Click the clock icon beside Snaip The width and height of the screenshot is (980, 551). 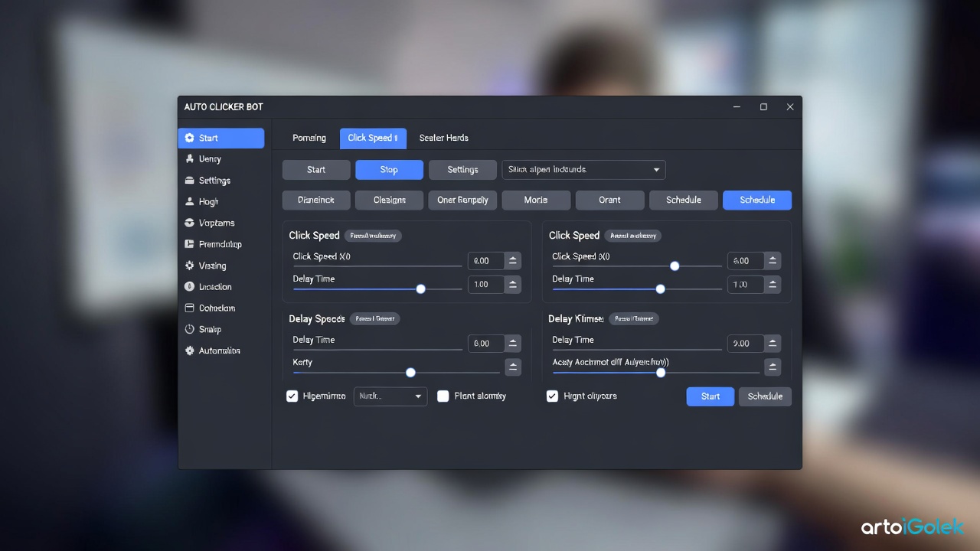[190, 329]
